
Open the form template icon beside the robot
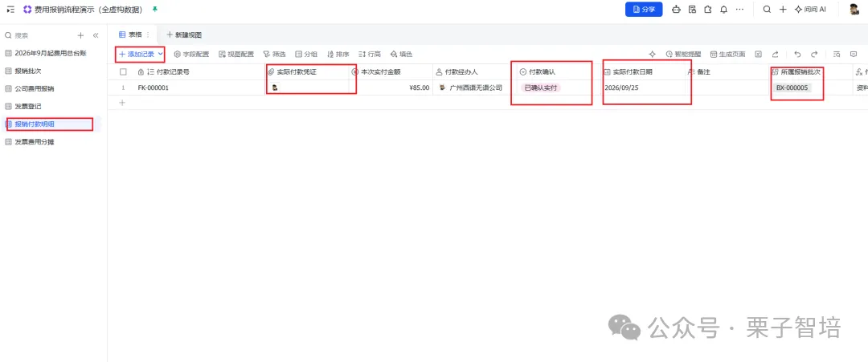[x=692, y=10]
